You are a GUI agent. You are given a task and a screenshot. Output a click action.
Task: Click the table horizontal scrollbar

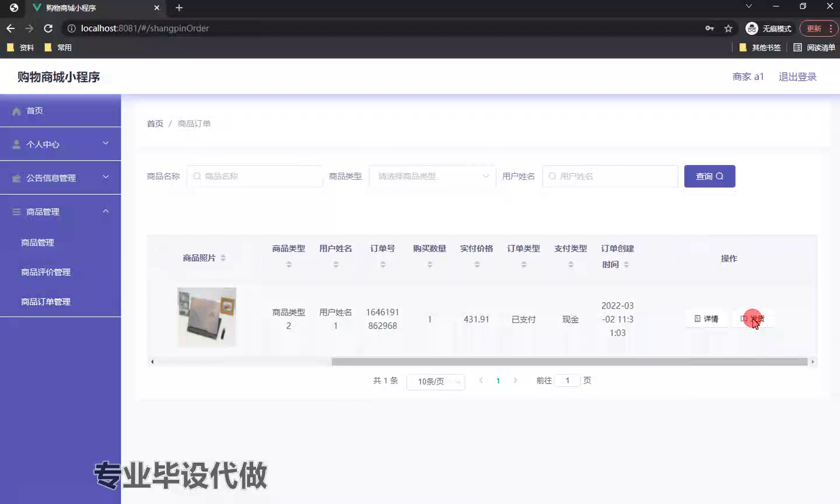569,362
